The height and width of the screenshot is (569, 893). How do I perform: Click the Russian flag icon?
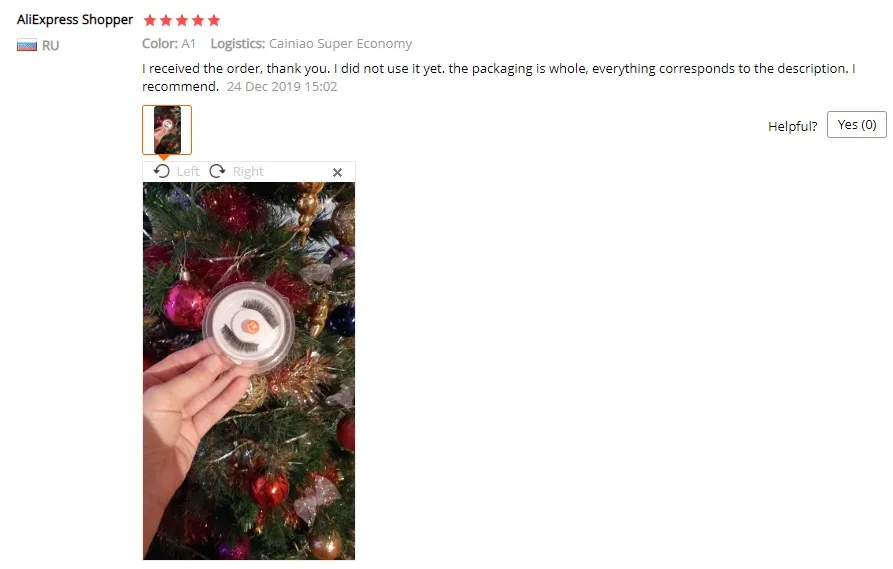27,45
